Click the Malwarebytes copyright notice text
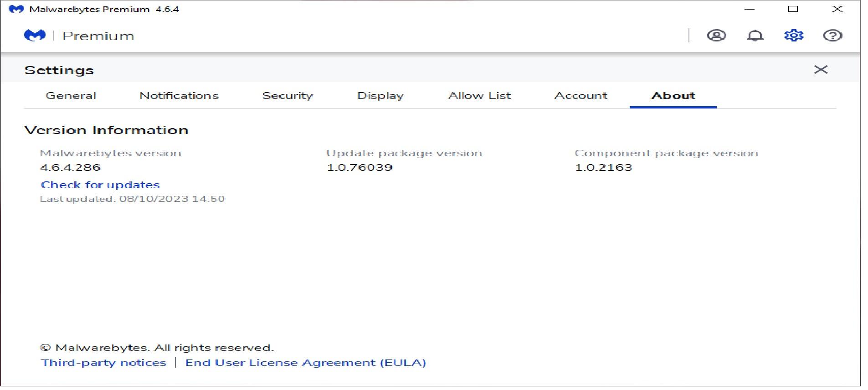This screenshot has width=868, height=390. click(x=157, y=348)
